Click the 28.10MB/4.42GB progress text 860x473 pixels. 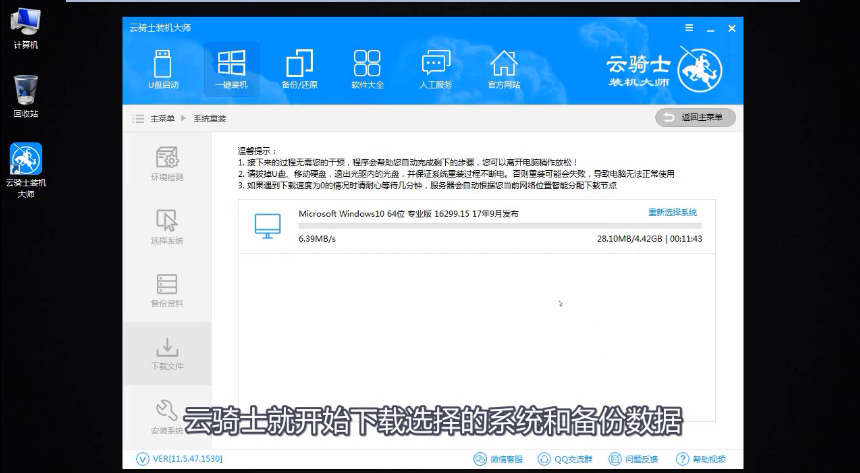630,239
